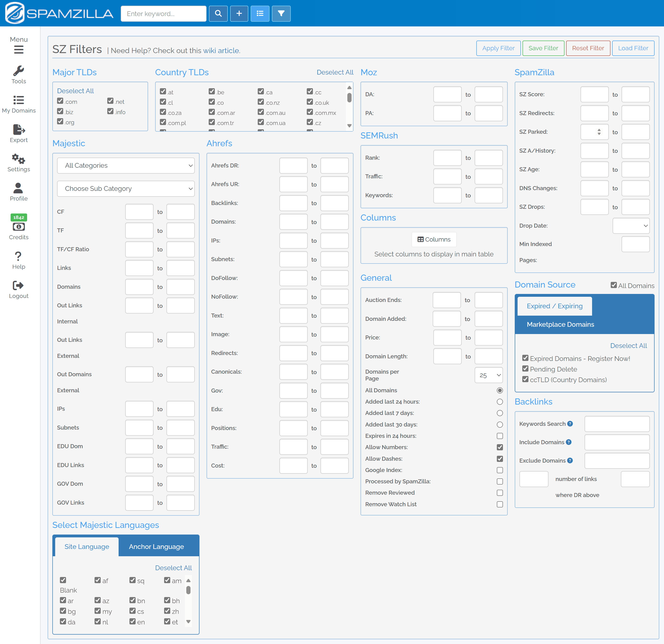Click the Enter keyword search field
Viewport: 664px width, 644px height.
pyautogui.click(x=164, y=13)
